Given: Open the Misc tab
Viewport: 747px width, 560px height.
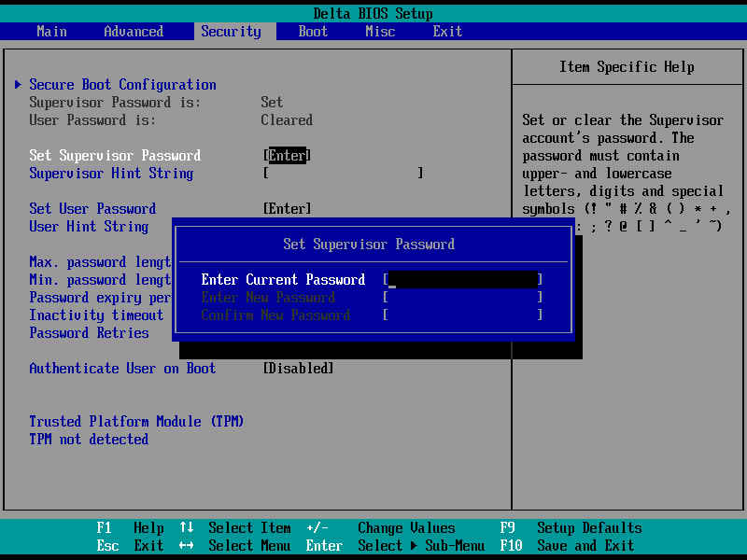Looking at the screenshot, I should coord(380,32).
